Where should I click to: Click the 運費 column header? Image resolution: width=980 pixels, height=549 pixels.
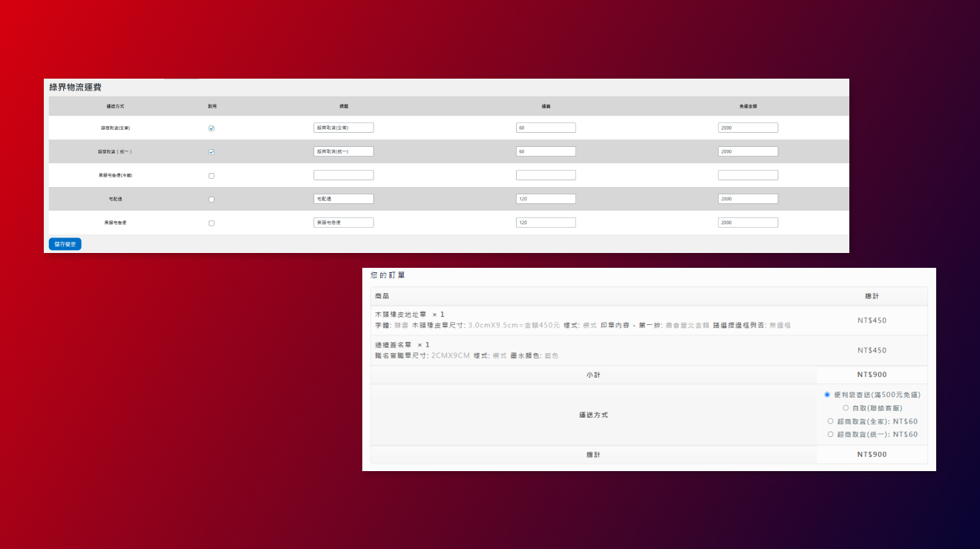pos(546,107)
